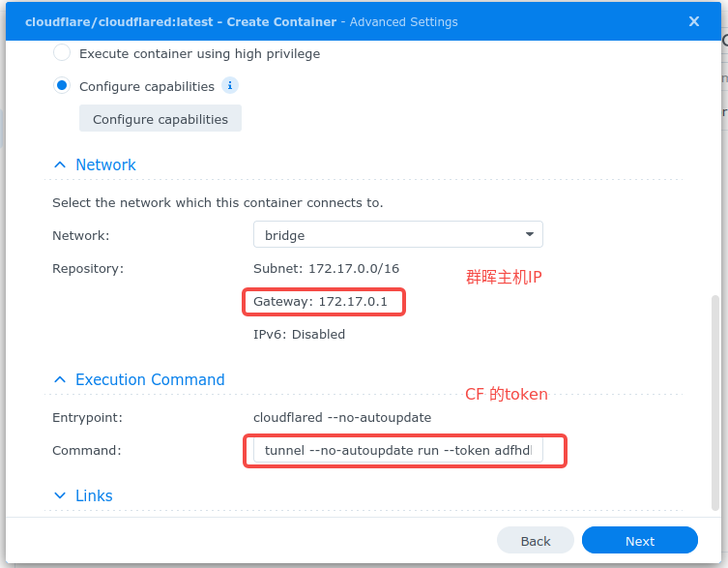Click the dropdown arrow in Network field
This screenshot has height=568, width=728.
pos(529,235)
